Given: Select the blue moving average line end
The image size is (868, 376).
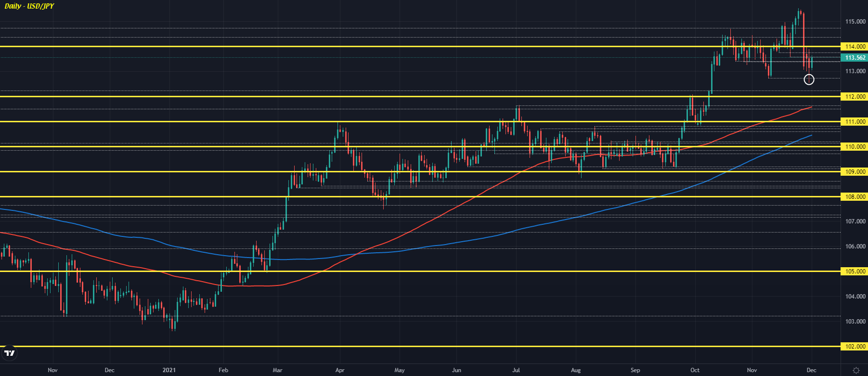Looking at the screenshot, I should [811, 136].
